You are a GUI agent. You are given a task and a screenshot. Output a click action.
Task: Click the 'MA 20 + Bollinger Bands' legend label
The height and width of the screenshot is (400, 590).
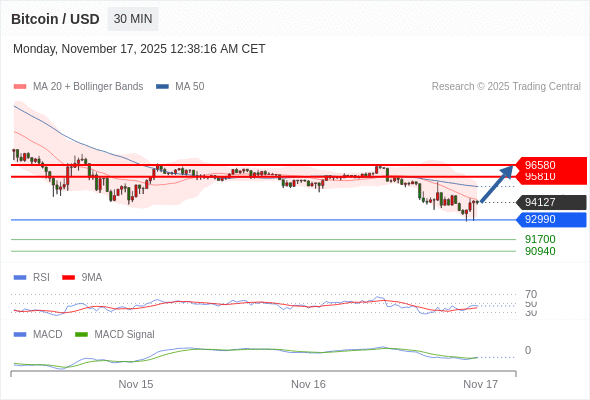pos(88,87)
